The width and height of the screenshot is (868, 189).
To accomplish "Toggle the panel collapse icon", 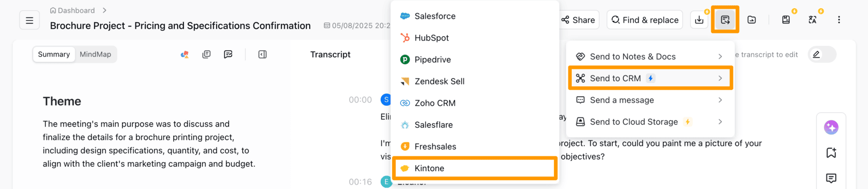I will click(262, 55).
